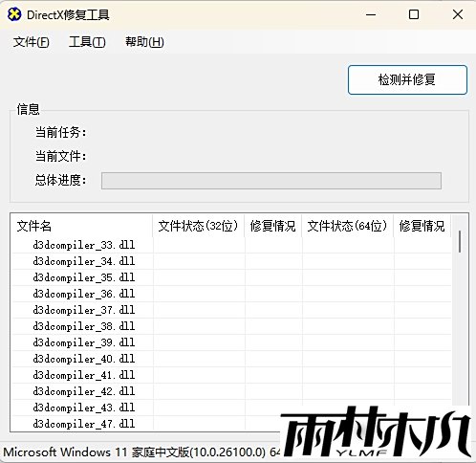Select d3dcompiler_40.dll row

coord(231,359)
